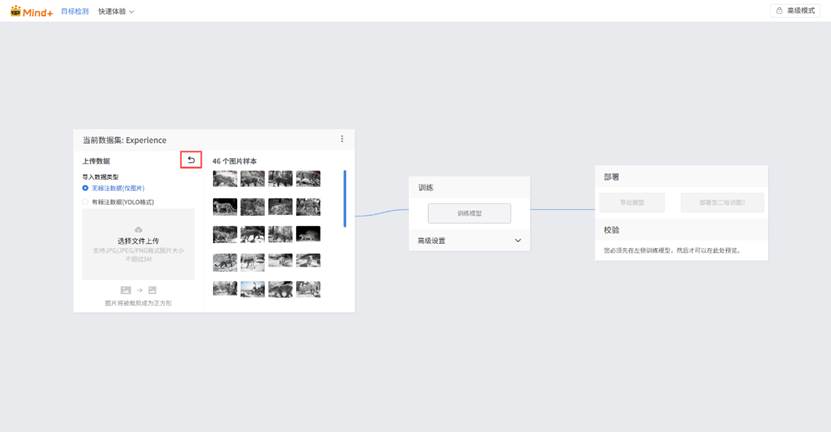Click the 选择文件上传 upload area
The height and width of the screenshot is (432, 831).
pos(138,243)
